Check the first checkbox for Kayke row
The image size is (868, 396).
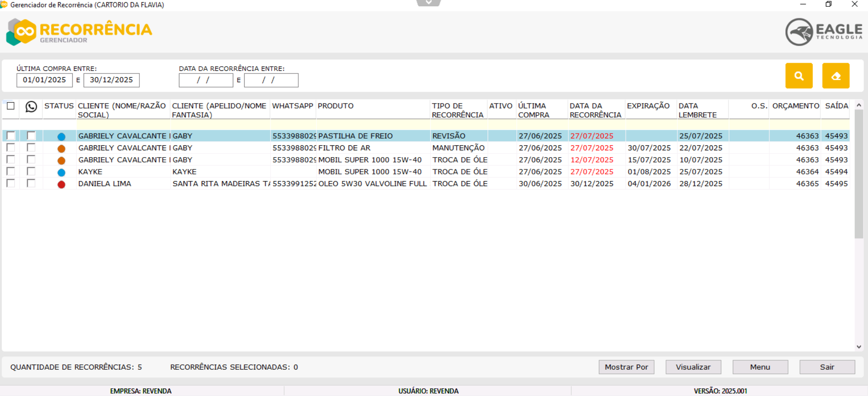(x=11, y=172)
